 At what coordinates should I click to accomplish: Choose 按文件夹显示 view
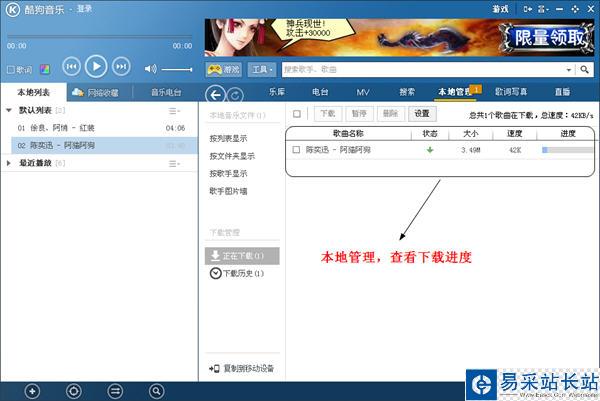pos(232,156)
